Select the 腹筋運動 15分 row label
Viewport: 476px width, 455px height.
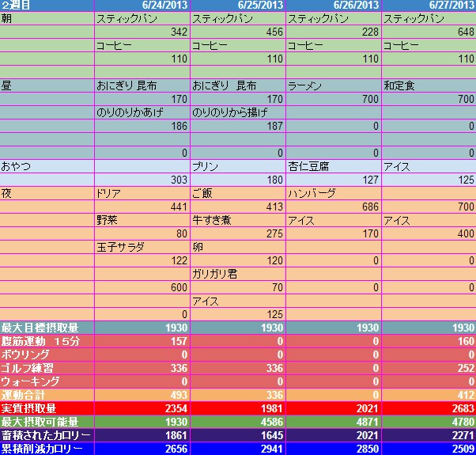pos(47,341)
